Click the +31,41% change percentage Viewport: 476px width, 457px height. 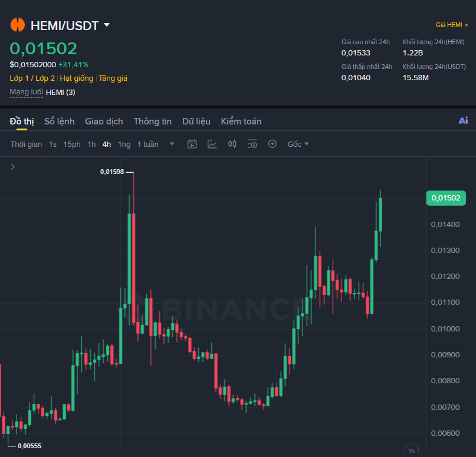click(73, 65)
